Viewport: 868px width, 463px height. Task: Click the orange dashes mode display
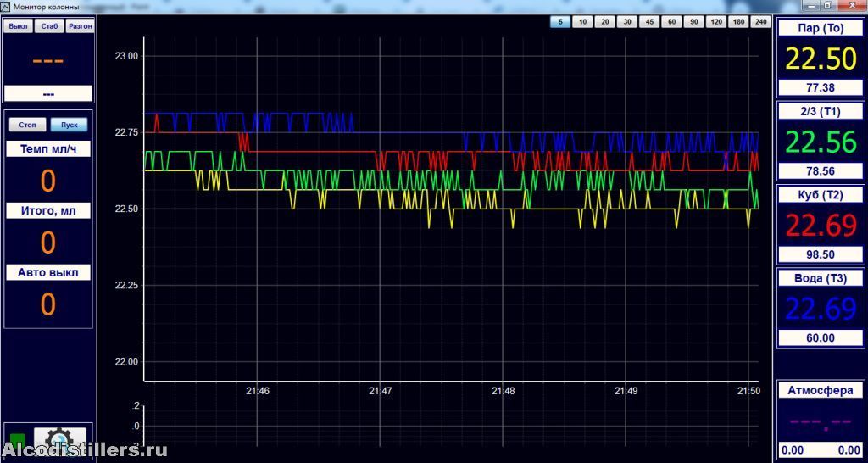[x=48, y=60]
